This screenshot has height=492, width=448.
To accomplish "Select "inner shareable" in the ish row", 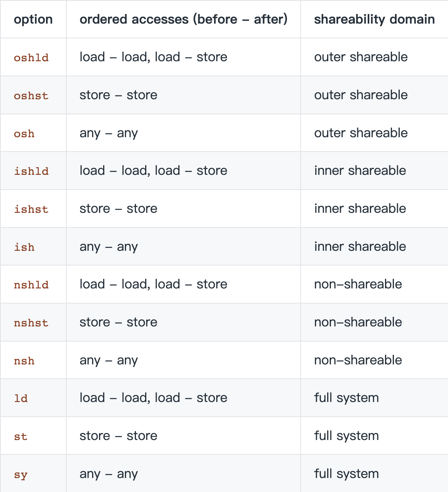I will pyautogui.click(x=360, y=246).
